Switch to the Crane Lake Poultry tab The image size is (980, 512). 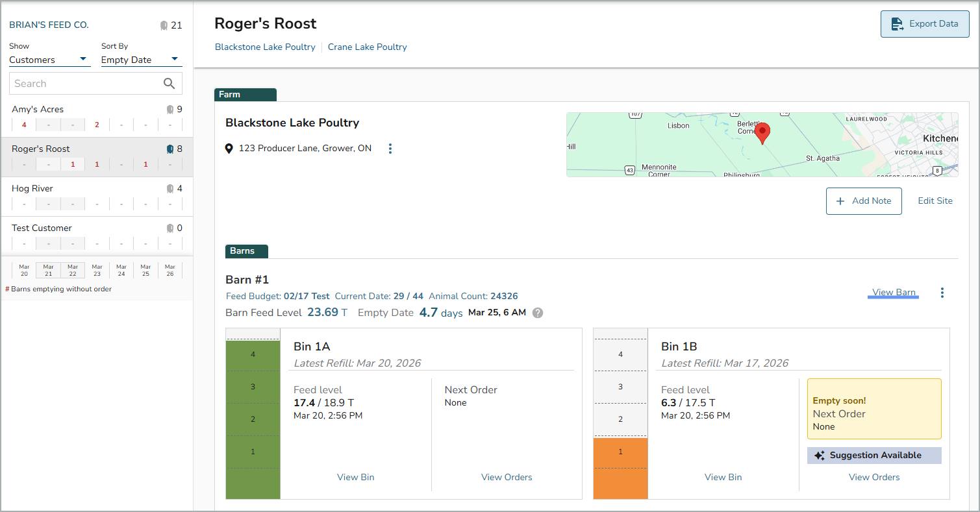[x=367, y=47]
